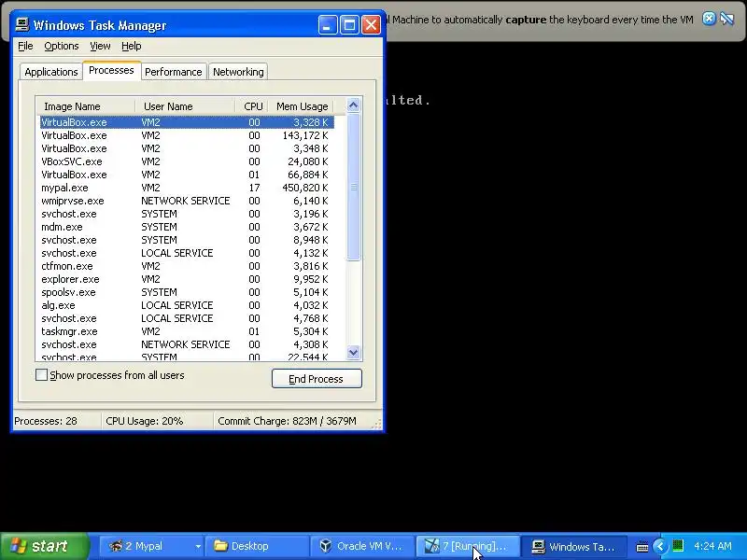Open the Desktop folder taskbar button
This screenshot has width=747, height=560.
pos(256,546)
